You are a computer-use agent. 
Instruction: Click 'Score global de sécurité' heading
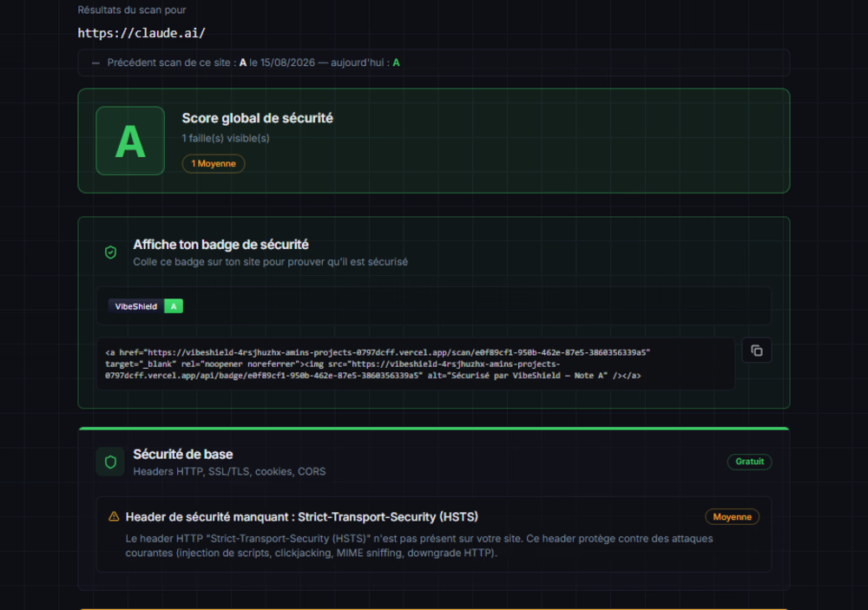pos(258,119)
